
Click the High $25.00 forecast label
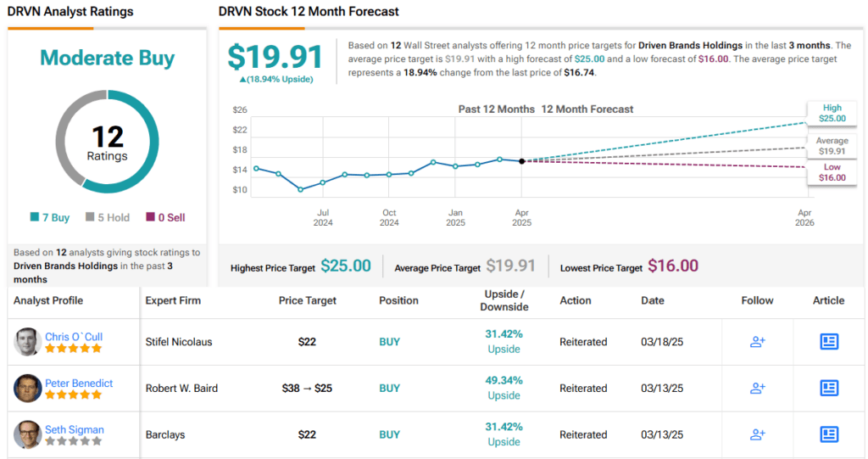point(832,113)
